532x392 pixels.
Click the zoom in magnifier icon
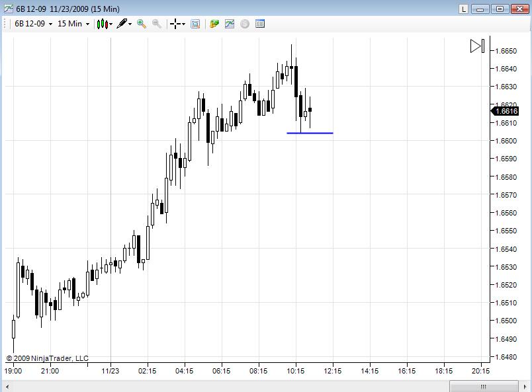(x=142, y=24)
